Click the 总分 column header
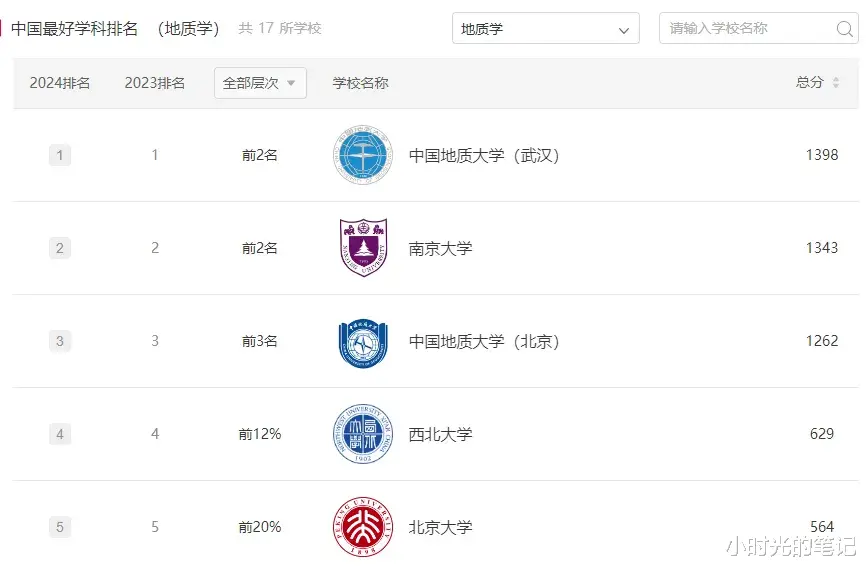The image size is (868, 571). coord(809,83)
